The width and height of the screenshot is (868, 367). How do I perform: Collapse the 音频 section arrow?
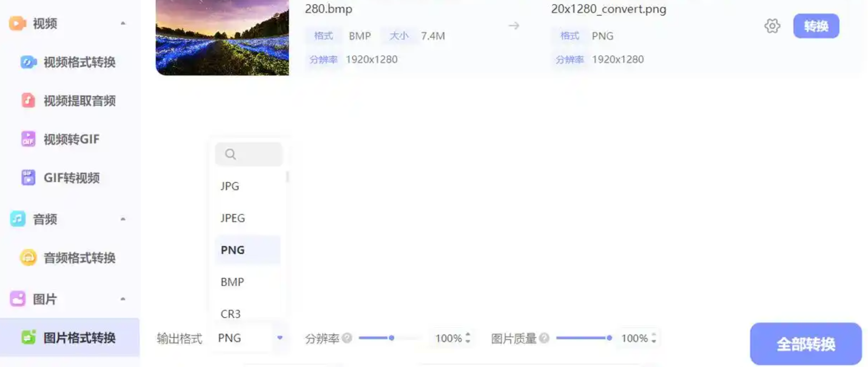click(x=123, y=219)
